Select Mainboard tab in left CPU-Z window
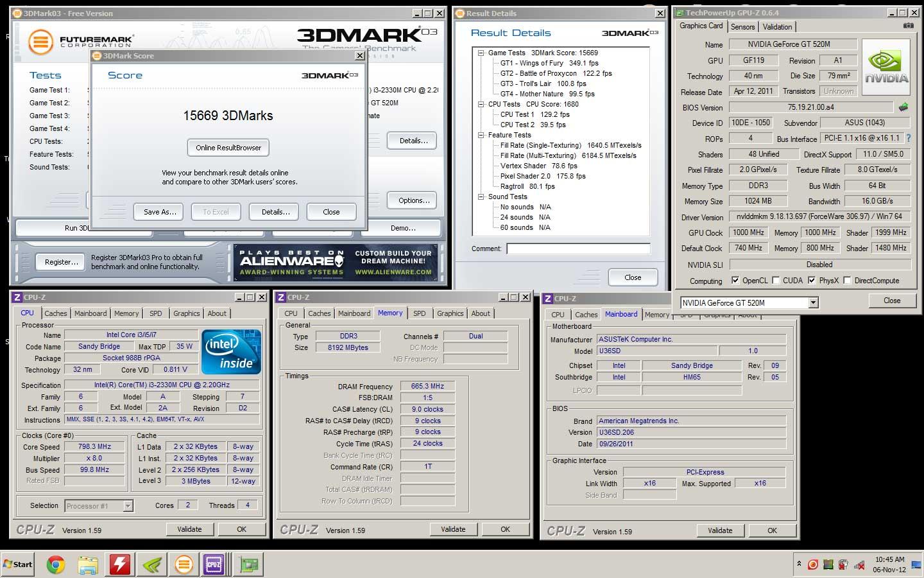924x578 pixels. [x=90, y=313]
